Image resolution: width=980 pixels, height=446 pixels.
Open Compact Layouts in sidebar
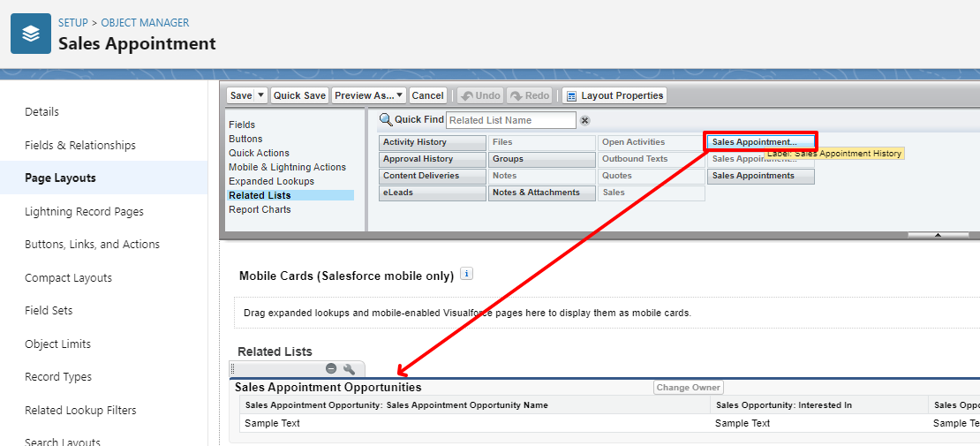pyautogui.click(x=68, y=277)
